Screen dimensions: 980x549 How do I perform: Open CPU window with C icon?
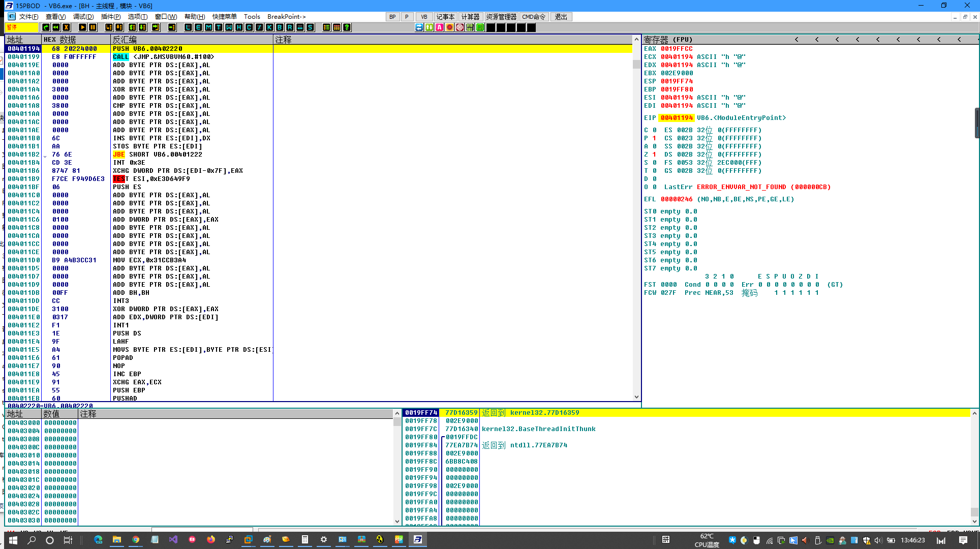coord(249,27)
